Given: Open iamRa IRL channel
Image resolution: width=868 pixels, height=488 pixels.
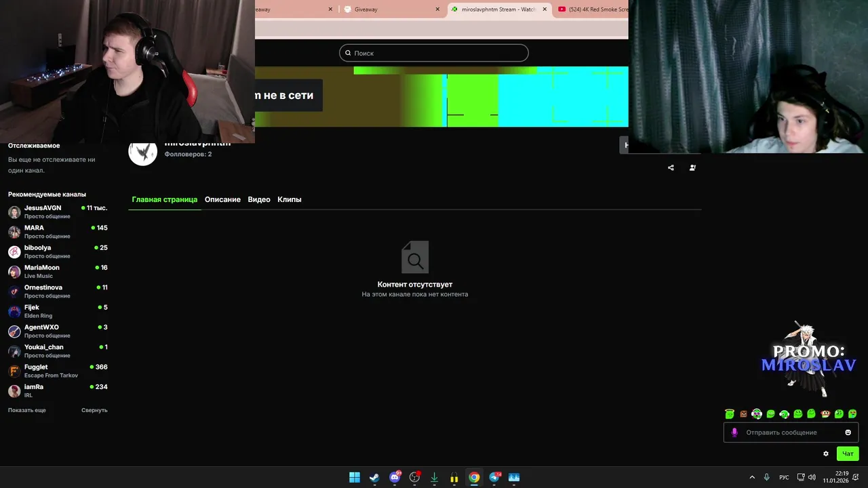Looking at the screenshot, I should 58,391.
